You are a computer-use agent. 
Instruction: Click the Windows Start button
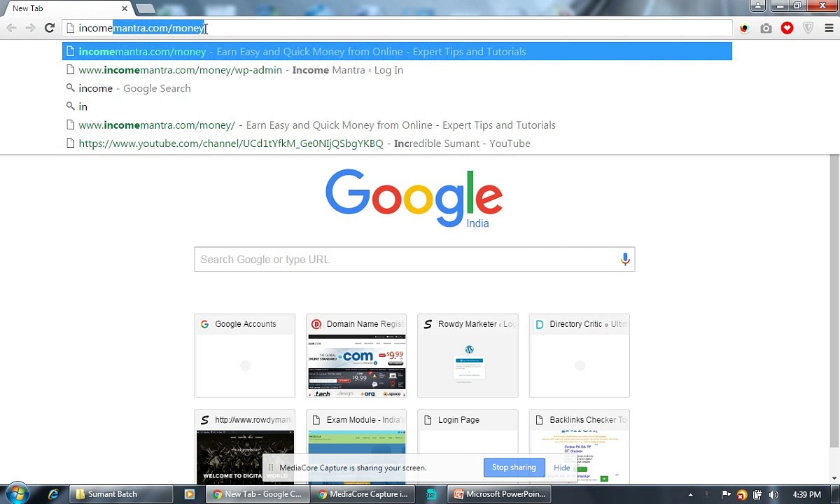pyautogui.click(x=17, y=493)
